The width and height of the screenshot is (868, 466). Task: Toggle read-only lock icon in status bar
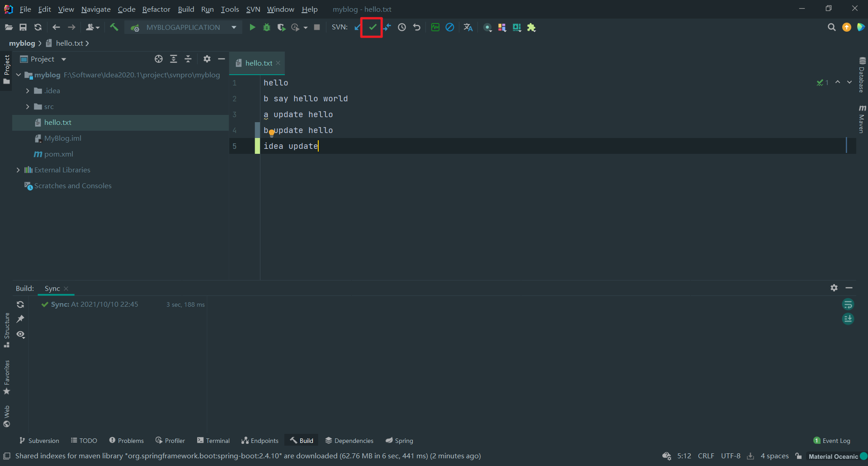point(799,456)
